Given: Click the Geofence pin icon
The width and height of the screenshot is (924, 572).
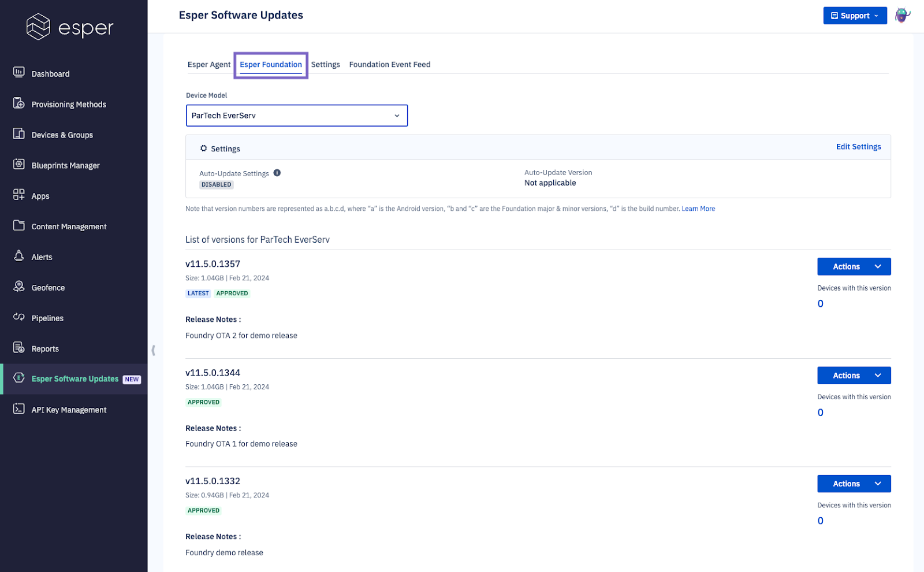Looking at the screenshot, I should (x=19, y=287).
